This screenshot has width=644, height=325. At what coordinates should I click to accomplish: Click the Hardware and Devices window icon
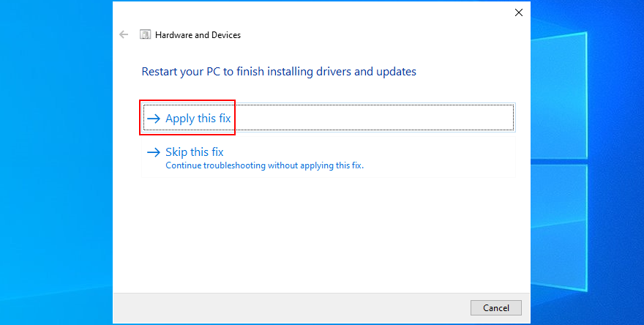pyautogui.click(x=145, y=34)
